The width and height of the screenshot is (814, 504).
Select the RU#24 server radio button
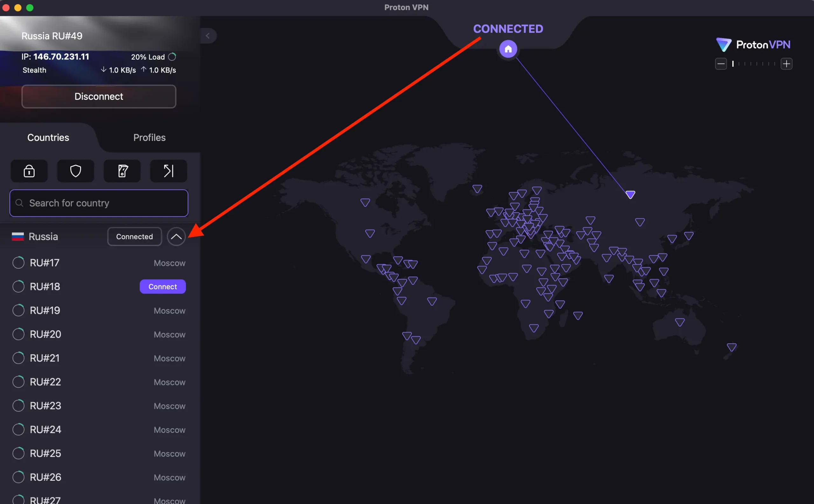pyautogui.click(x=18, y=429)
